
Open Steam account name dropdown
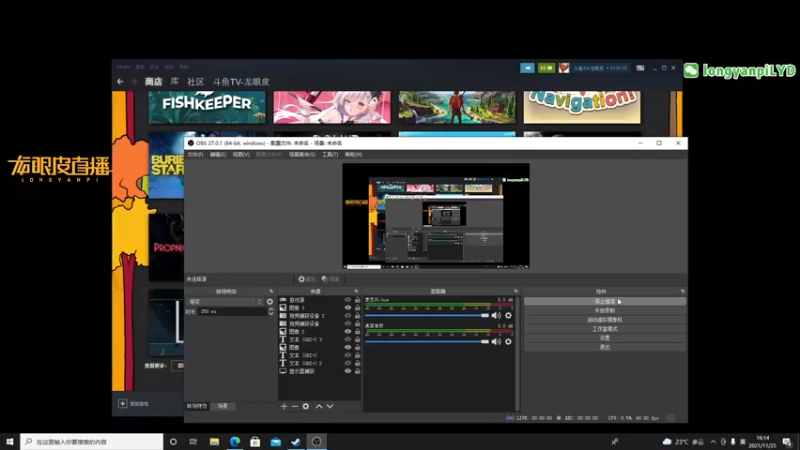pyautogui.click(x=601, y=68)
